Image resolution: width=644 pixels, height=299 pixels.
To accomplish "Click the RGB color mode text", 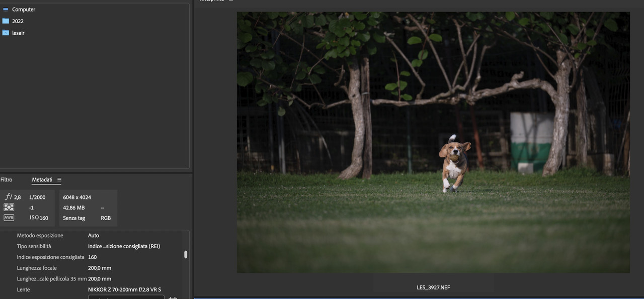I will pos(106,218).
